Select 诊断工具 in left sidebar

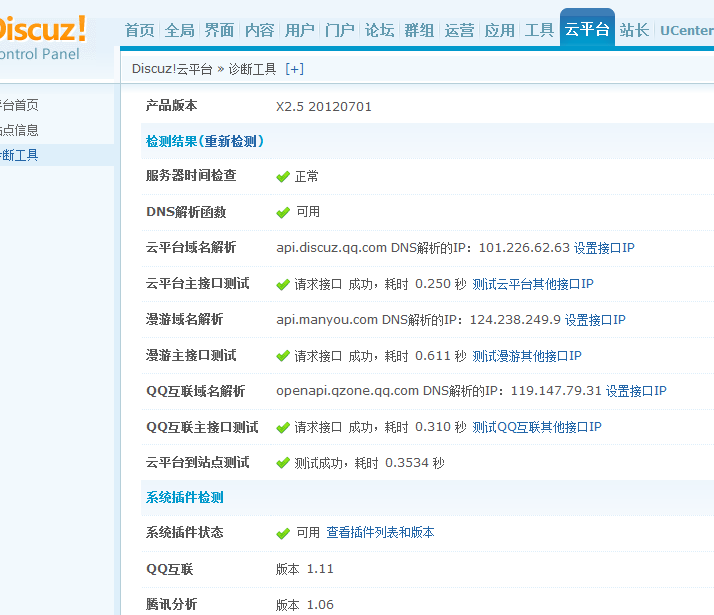coord(20,155)
